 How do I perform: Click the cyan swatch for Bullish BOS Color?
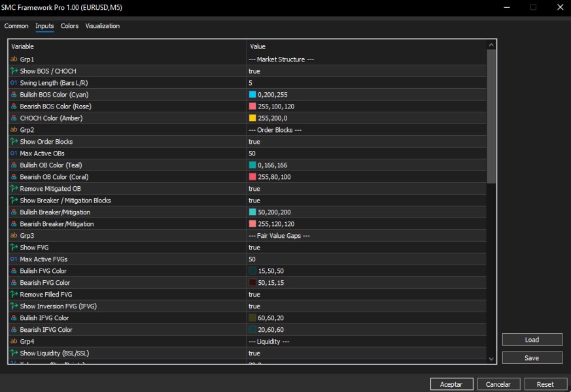click(x=252, y=95)
